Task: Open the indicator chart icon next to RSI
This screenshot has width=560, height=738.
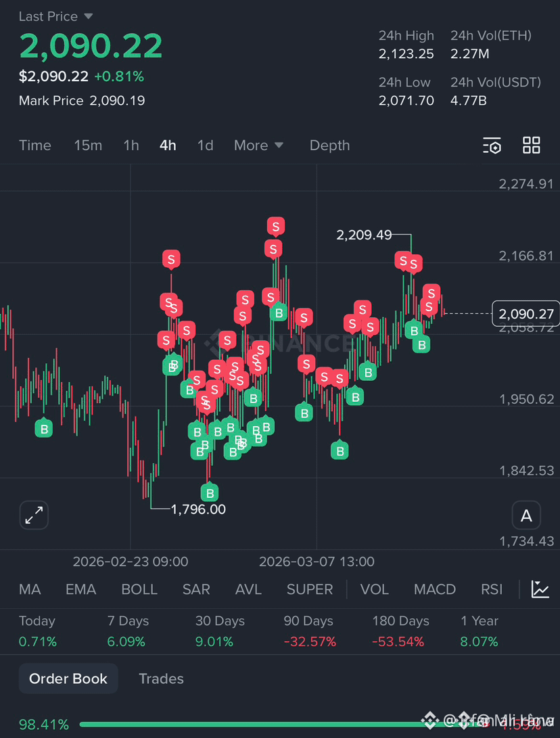Action: 540,589
